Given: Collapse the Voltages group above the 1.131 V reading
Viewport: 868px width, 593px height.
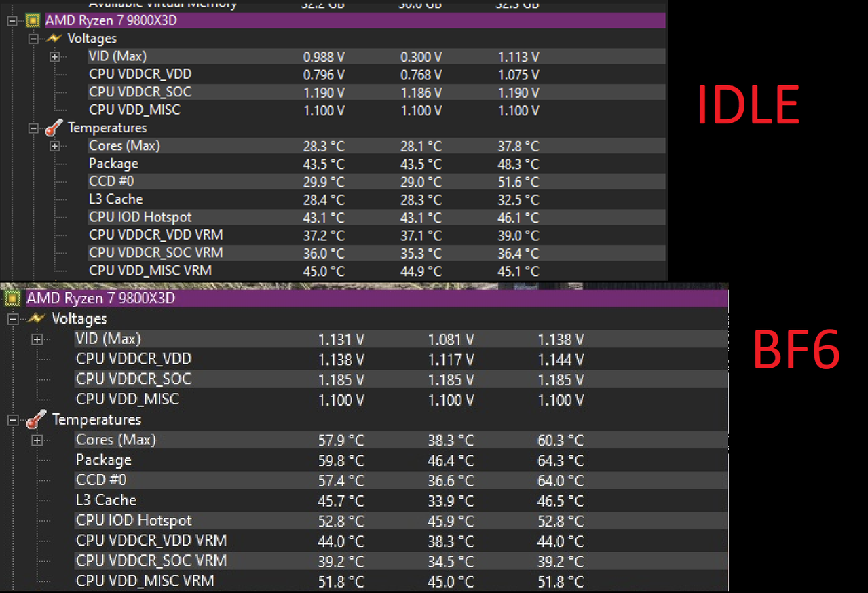Looking at the screenshot, I should (x=13, y=319).
